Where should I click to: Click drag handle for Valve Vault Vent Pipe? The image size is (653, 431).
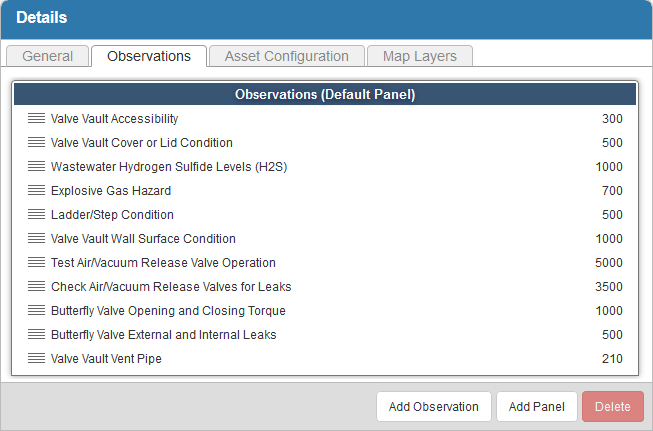tap(36, 359)
